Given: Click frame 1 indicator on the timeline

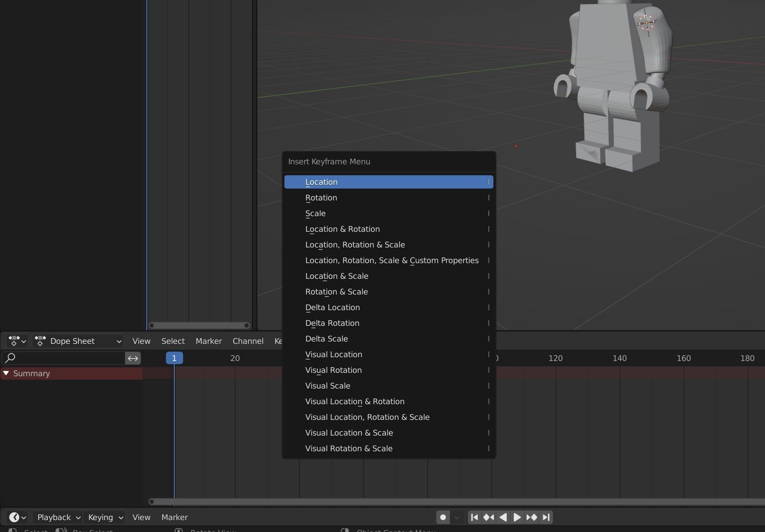Looking at the screenshot, I should pos(174,358).
